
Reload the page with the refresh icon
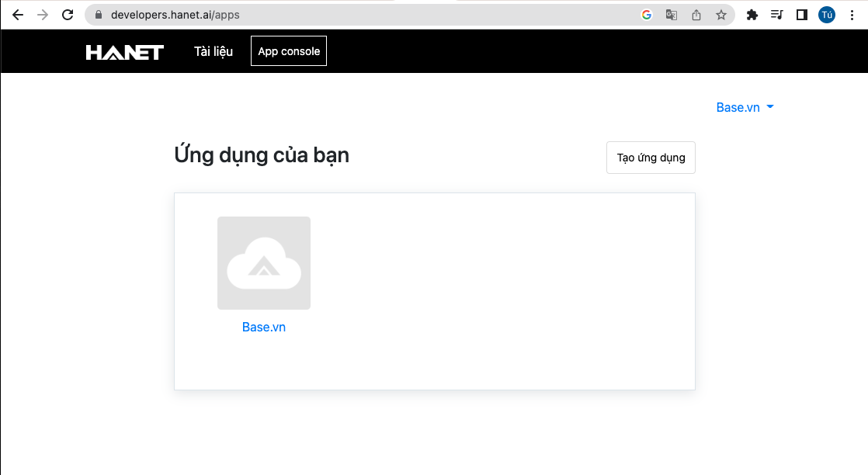(x=68, y=14)
